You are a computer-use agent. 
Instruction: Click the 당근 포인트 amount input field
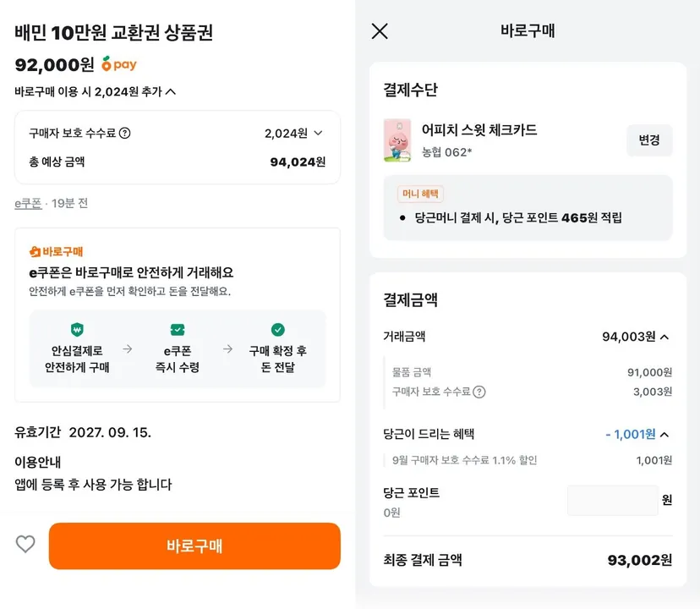click(612, 500)
